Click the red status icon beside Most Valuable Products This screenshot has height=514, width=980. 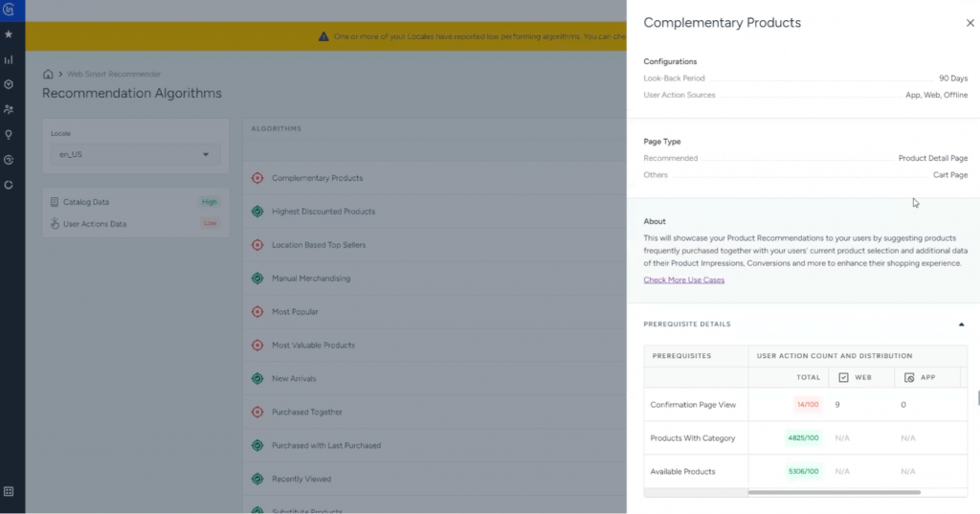(x=257, y=346)
